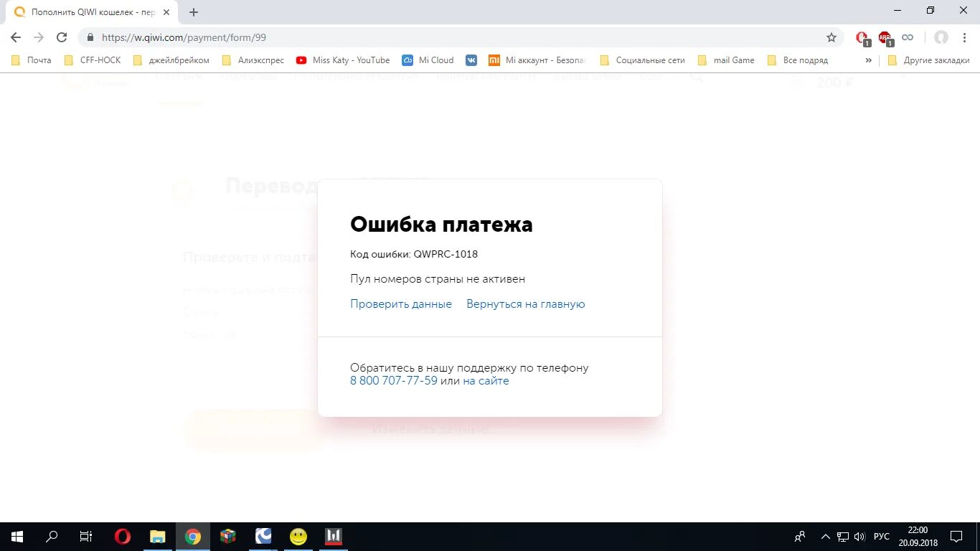Expand hidden bookmarks with double chevron
Viewport: 980px width, 551px height.
(x=868, y=60)
